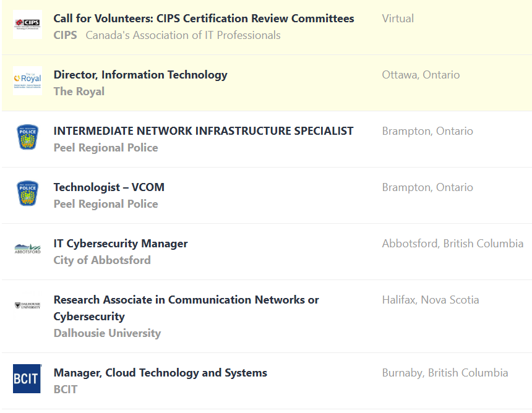Click the Peel Police badge beside Technologist – VCOM
532x413 pixels.
(27, 193)
